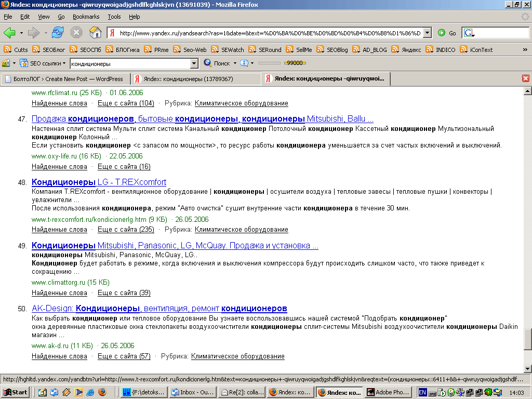Screen dimensions: 532x399
Task: Open the SERound feed bookmark
Action: point(265,49)
